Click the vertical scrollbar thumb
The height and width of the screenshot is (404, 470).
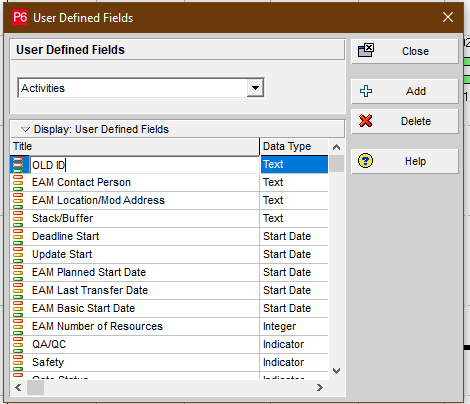[337, 164]
